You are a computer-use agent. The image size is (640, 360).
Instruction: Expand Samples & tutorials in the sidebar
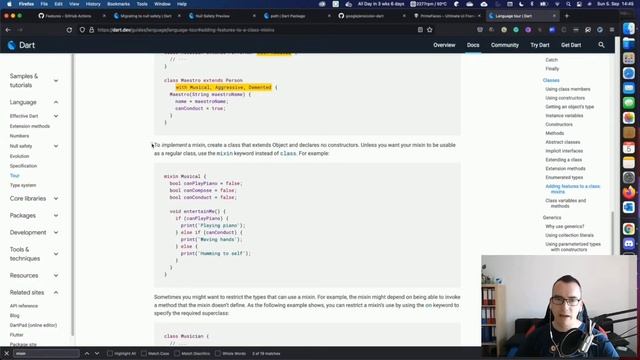pos(56,81)
